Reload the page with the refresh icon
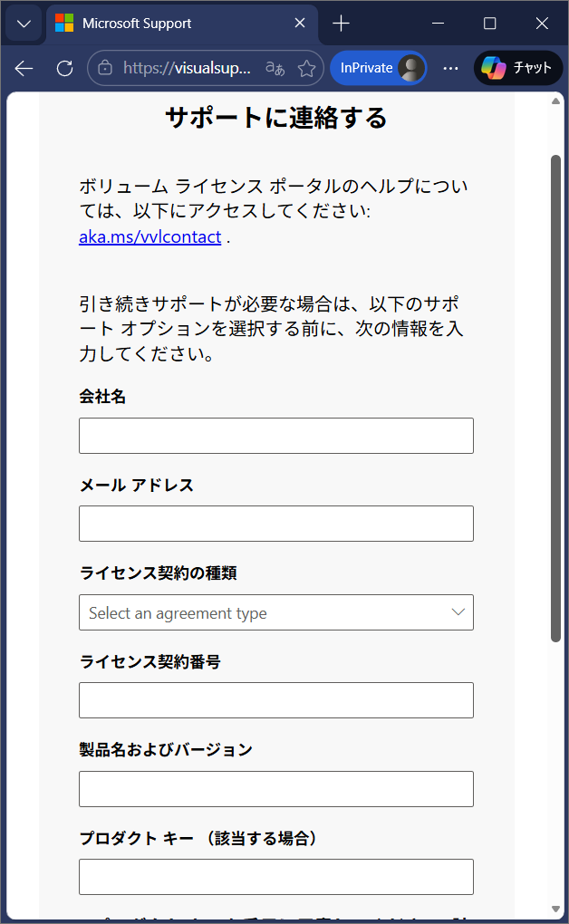569x924 pixels. pyautogui.click(x=65, y=69)
